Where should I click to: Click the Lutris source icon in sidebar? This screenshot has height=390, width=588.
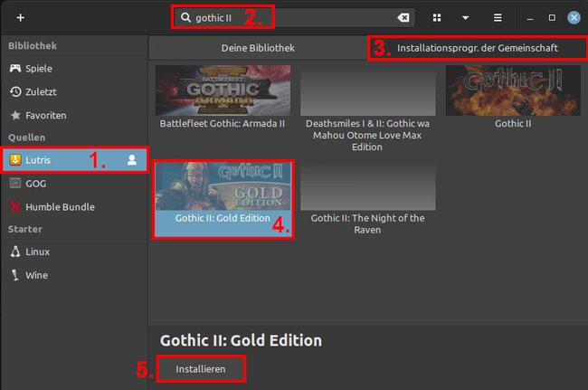pyautogui.click(x=15, y=160)
